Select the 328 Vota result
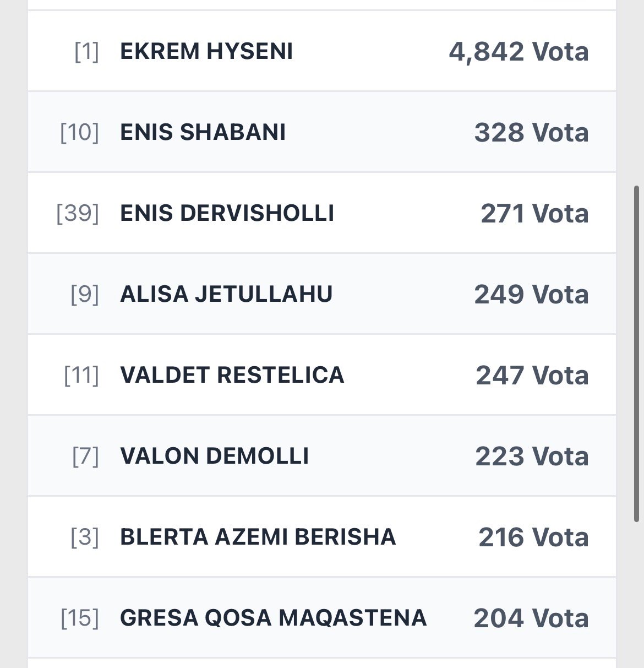This screenshot has width=644, height=668. point(531,132)
